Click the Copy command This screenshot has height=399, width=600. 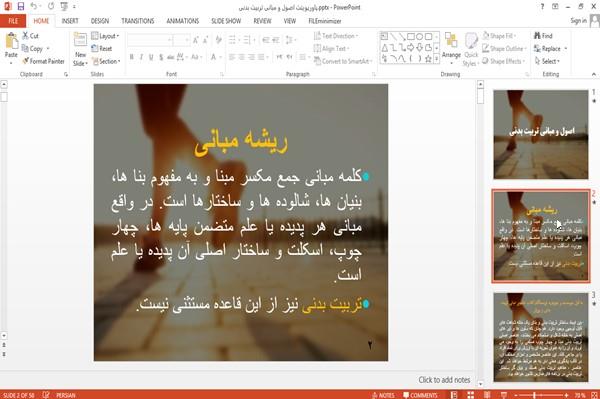pyautogui.click(x=33, y=49)
